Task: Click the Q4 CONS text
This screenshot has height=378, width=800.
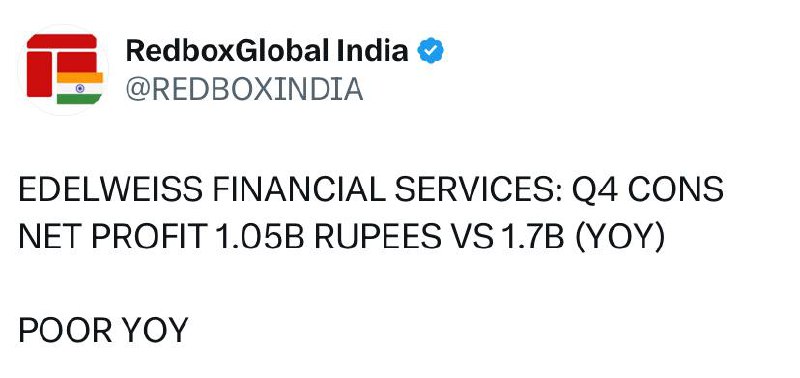Action: pos(648,189)
